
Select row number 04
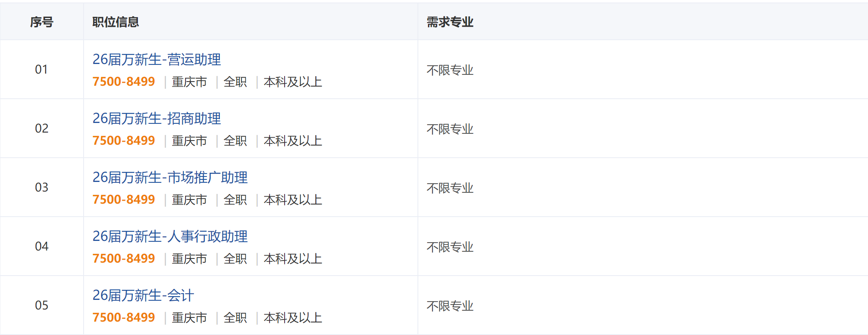[x=42, y=246]
